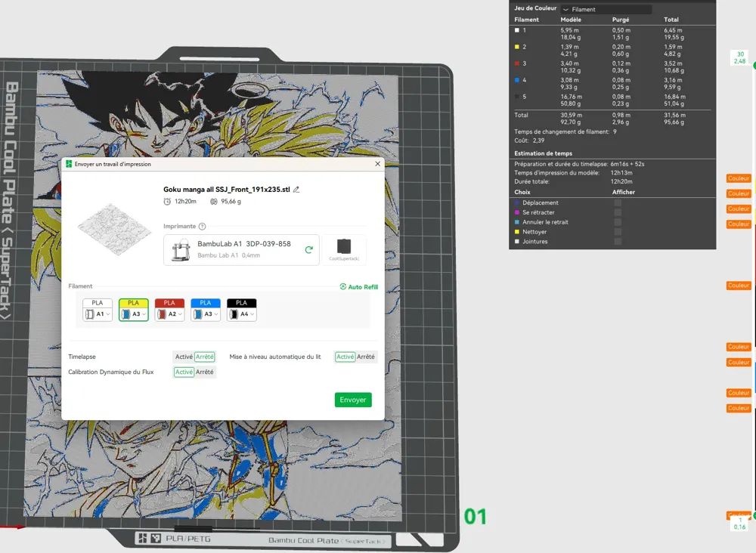
Task: Check the Afficher box for Déplacement
Action: coord(618,202)
